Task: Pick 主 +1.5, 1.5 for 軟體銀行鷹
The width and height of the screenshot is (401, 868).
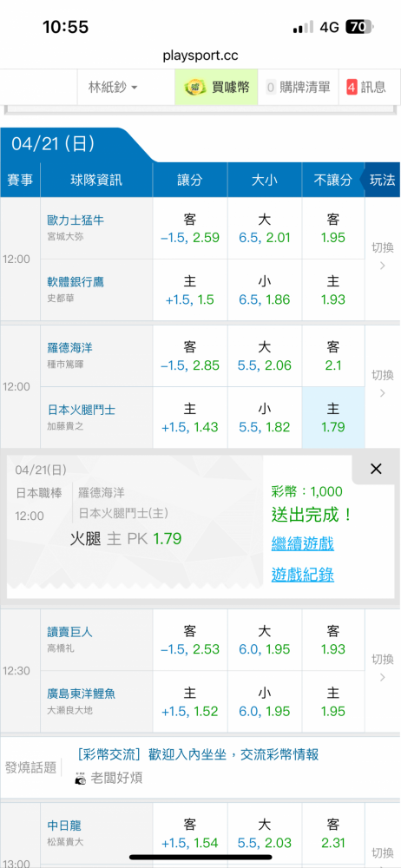Action: (190, 290)
